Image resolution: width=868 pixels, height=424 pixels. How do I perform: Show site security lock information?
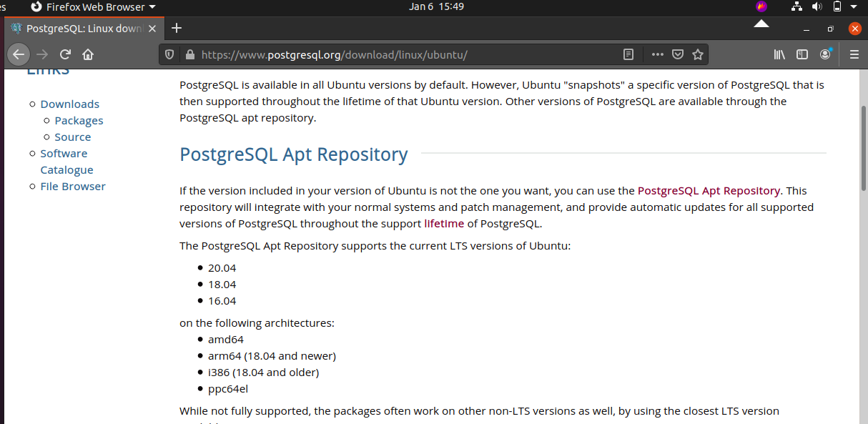pyautogui.click(x=189, y=54)
